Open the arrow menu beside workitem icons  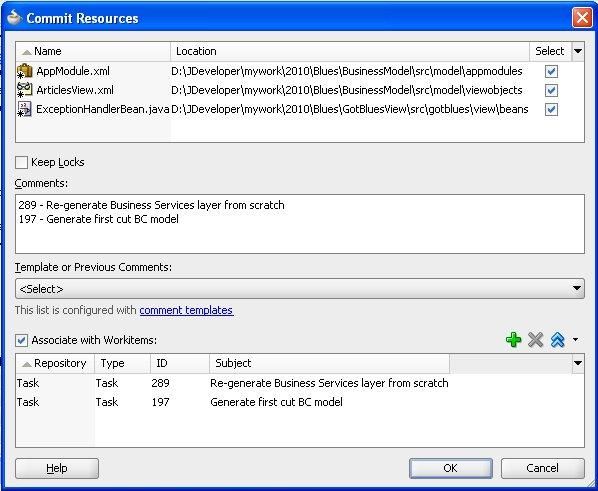click(575, 339)
